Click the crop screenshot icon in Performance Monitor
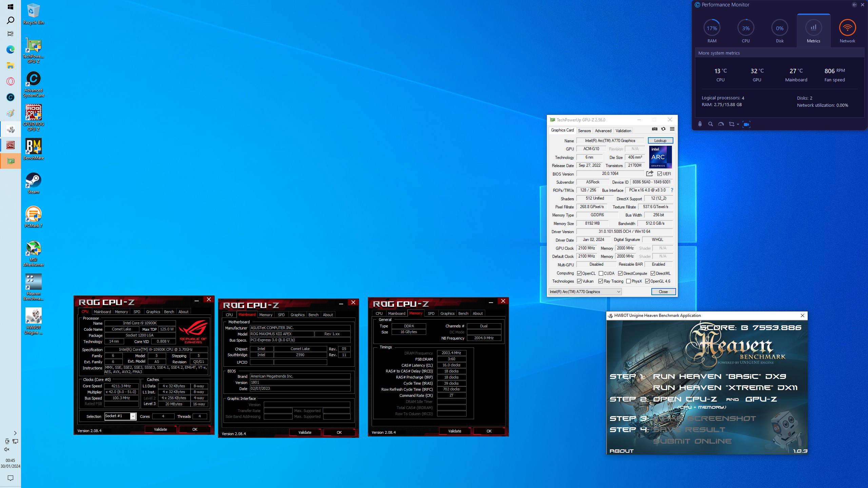The height and width of the screenshot is (488, 868). pyautogui.click(x=732, y=124)
